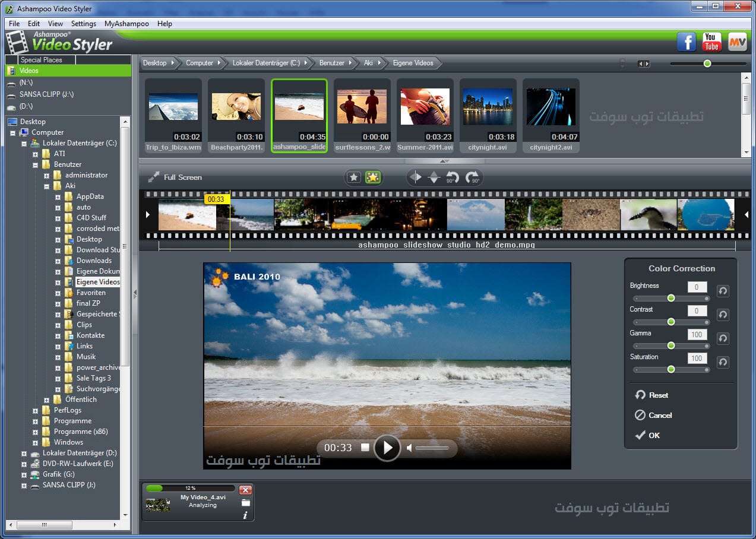Show info for My Video_4.avi job

click(245, 515)
